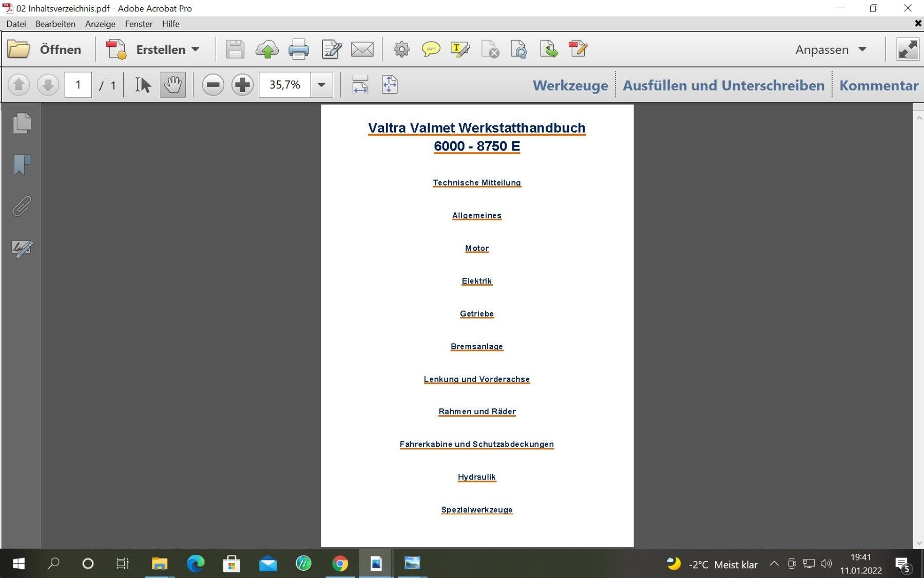Show the Attachments paperclip panel

22,207
